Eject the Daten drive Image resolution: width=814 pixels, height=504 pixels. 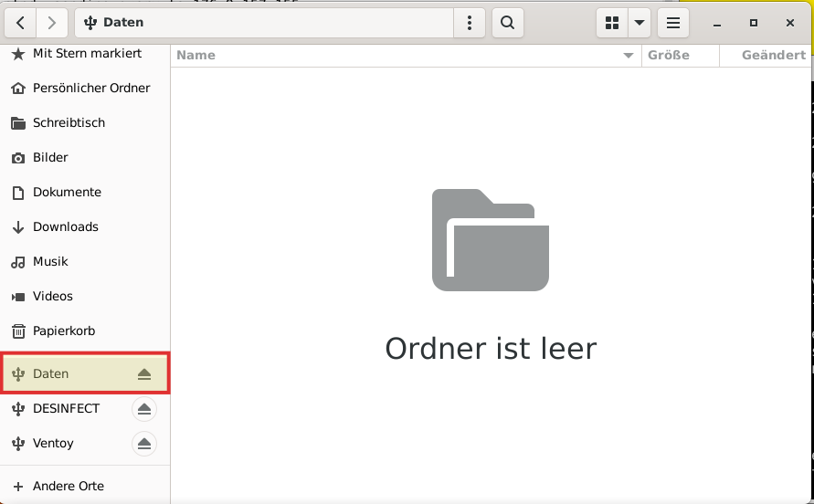click(x=144, y=374)
